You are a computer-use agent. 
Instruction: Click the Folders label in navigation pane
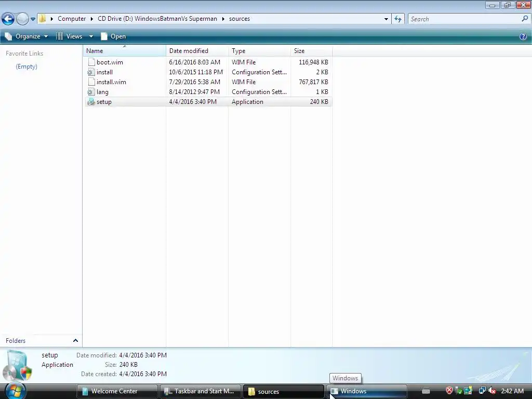tap(16, 340)
